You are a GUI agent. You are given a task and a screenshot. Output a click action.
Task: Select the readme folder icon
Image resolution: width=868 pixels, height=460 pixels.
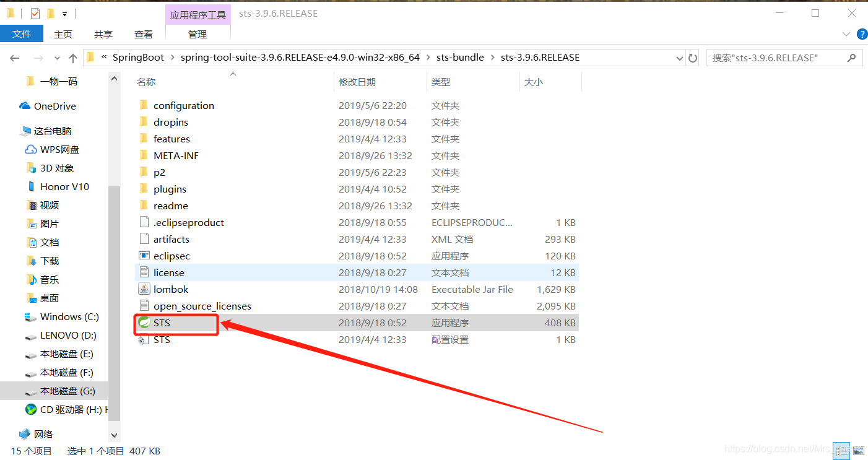(144, 206)
